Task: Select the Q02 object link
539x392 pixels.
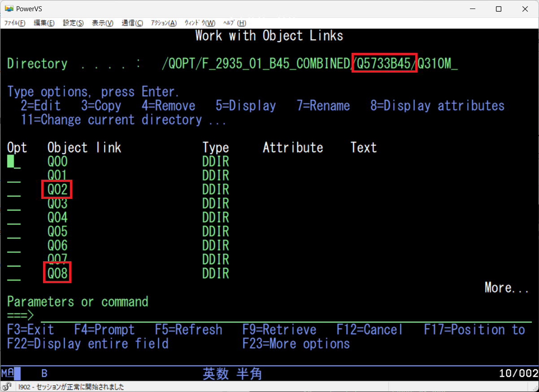Action: (x=57, y=190)
